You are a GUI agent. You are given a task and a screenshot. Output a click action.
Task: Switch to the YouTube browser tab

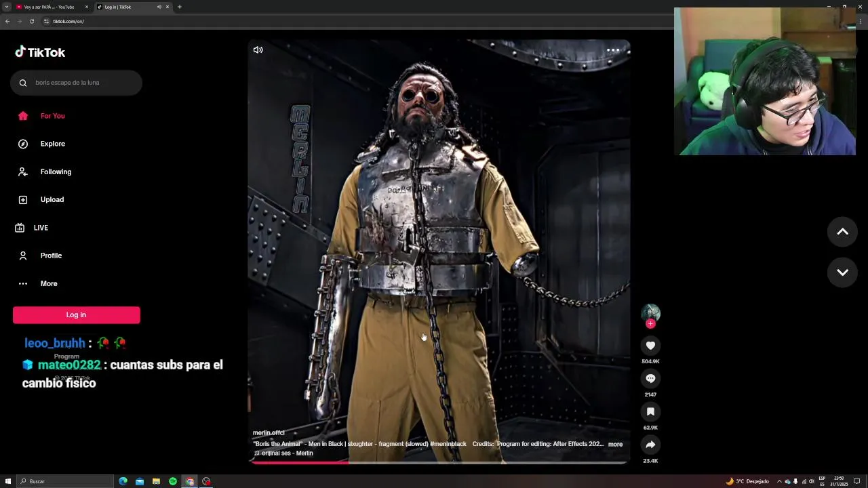tap(52, 7)
